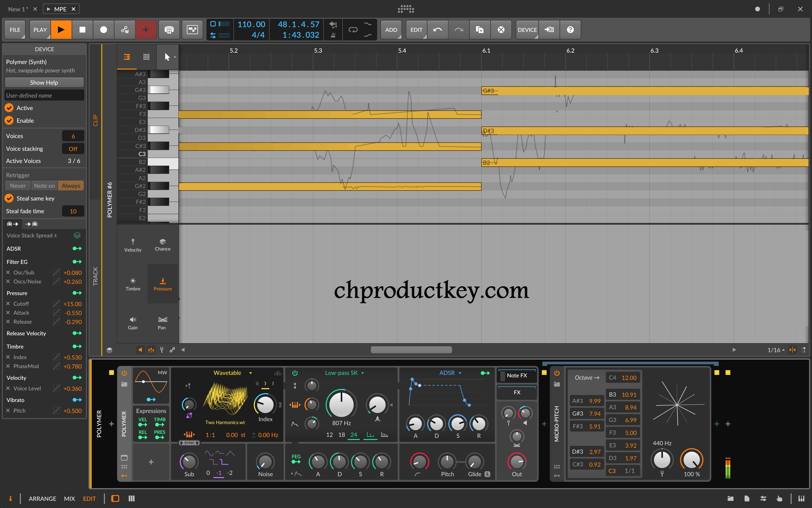Arm the global record button
The image size is (812, 508).
(x=103, y=30)
